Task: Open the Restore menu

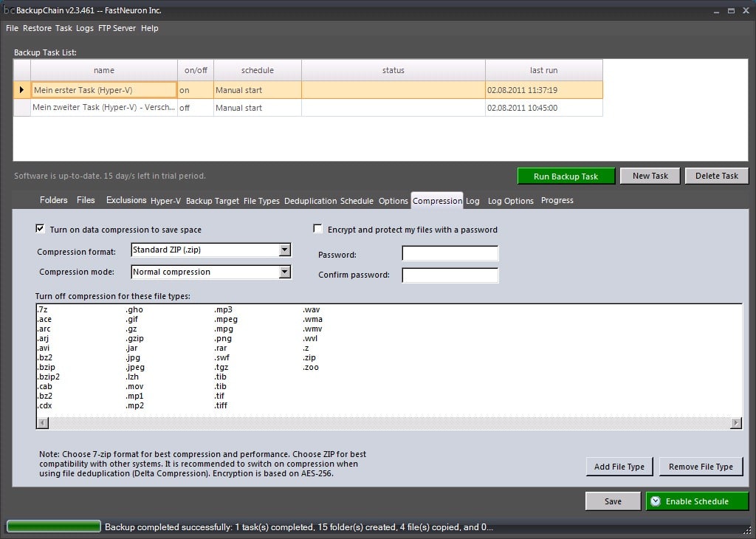Action: click(x=37, y=28)
